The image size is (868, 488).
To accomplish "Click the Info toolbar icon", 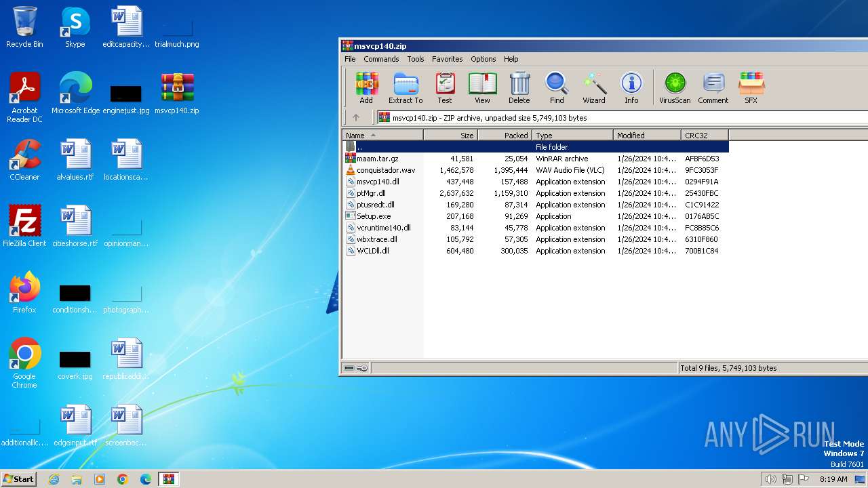I will pos(631,88).
